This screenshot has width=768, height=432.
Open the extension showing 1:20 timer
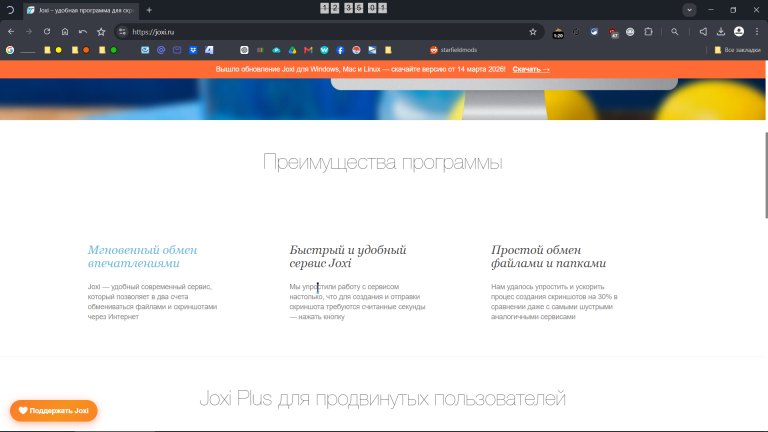558,33
